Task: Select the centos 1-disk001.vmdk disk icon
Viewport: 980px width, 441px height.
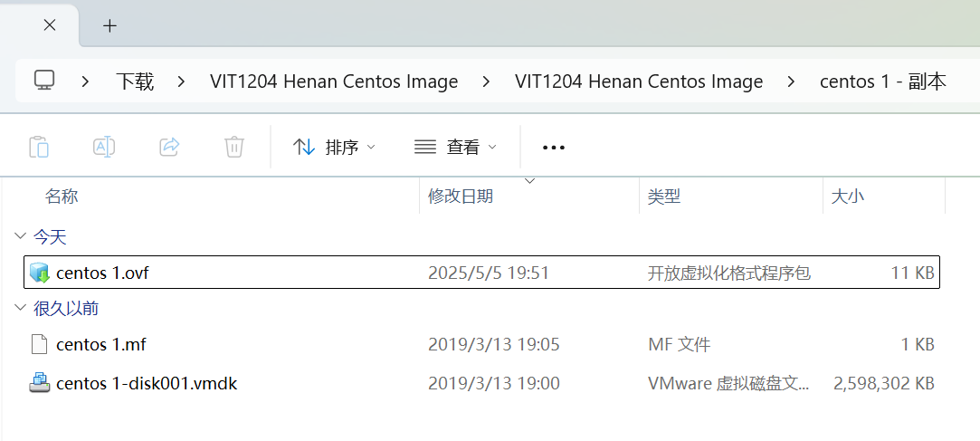Action: tap(40, 383)
